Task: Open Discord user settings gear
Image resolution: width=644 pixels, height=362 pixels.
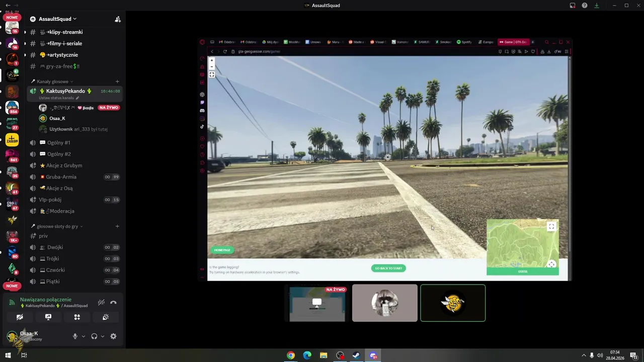Action: (x=113, y=336)
